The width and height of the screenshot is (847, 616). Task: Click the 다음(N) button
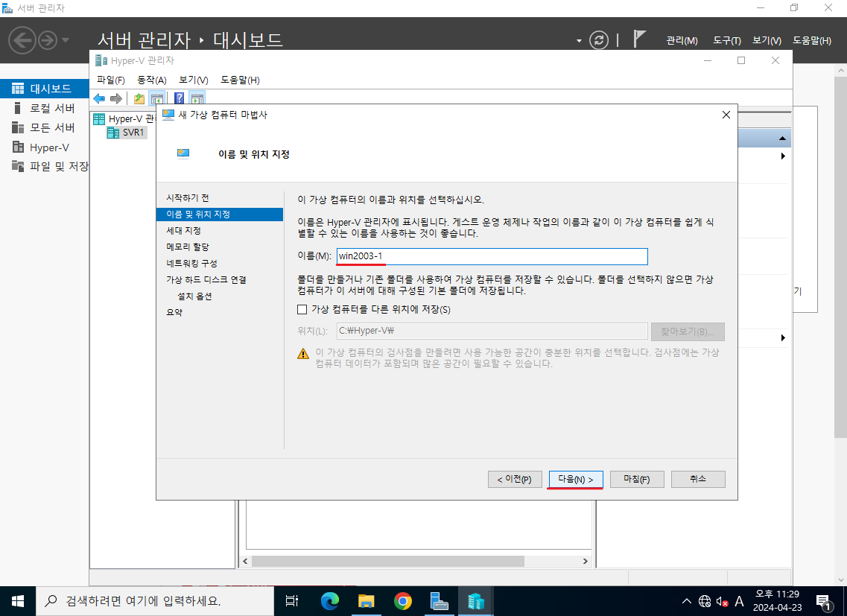tap(576, 479)
